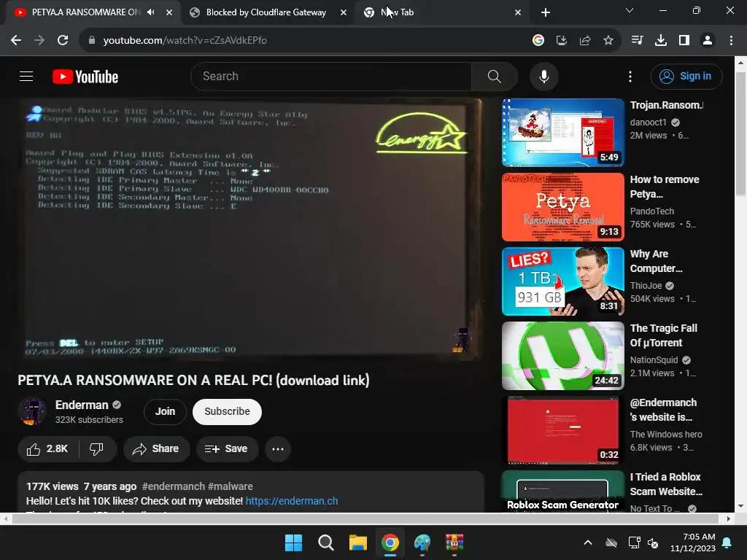This screenshot has width=747, height=560.
Task: Go back with the browser back arrow
Action: click(16, 41)
